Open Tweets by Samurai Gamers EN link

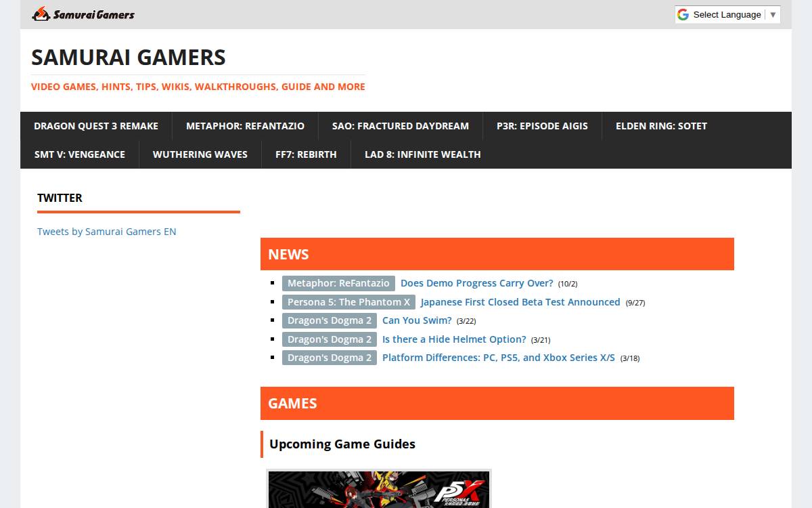tap(107, 232)
